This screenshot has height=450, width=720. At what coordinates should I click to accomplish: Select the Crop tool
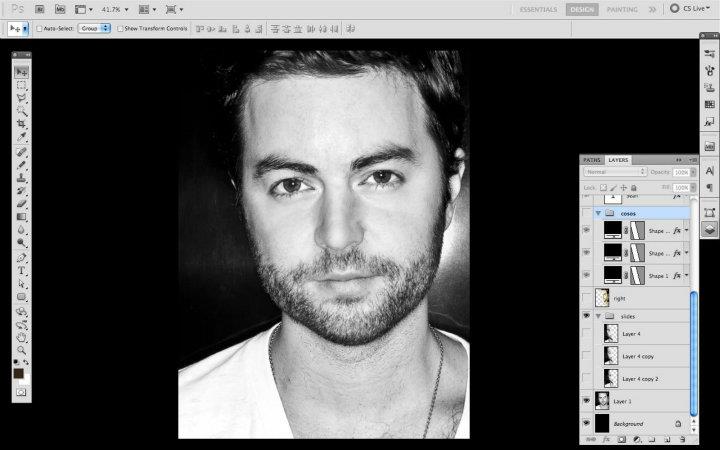click(x=21, y=124)
